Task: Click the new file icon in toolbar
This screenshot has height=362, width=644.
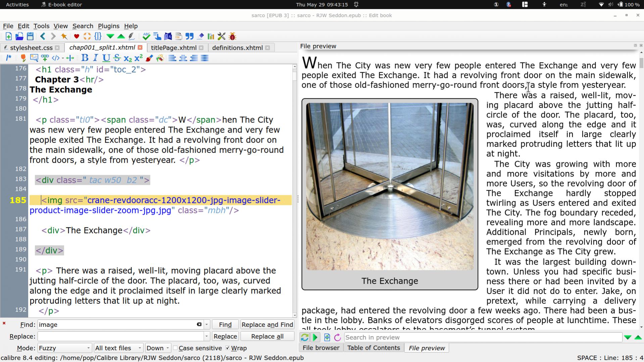Action: pyautogui.click(x=9, y=37)
